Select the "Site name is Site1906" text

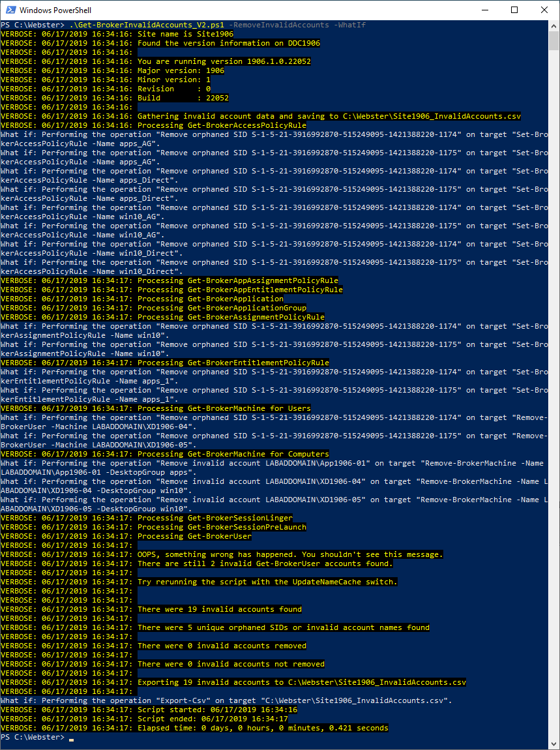pyautogui.click(x=186, y=34)
